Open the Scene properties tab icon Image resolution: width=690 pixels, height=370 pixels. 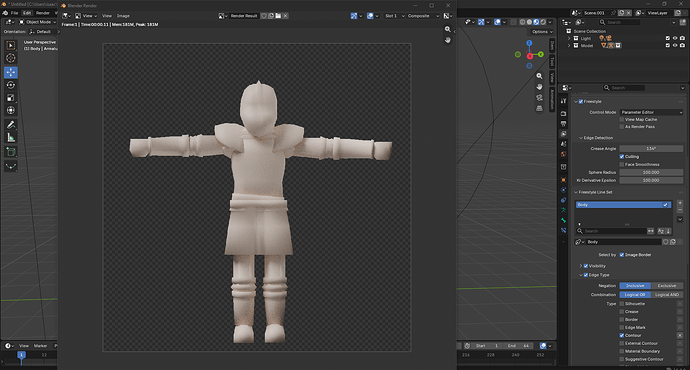click(564, 144)
